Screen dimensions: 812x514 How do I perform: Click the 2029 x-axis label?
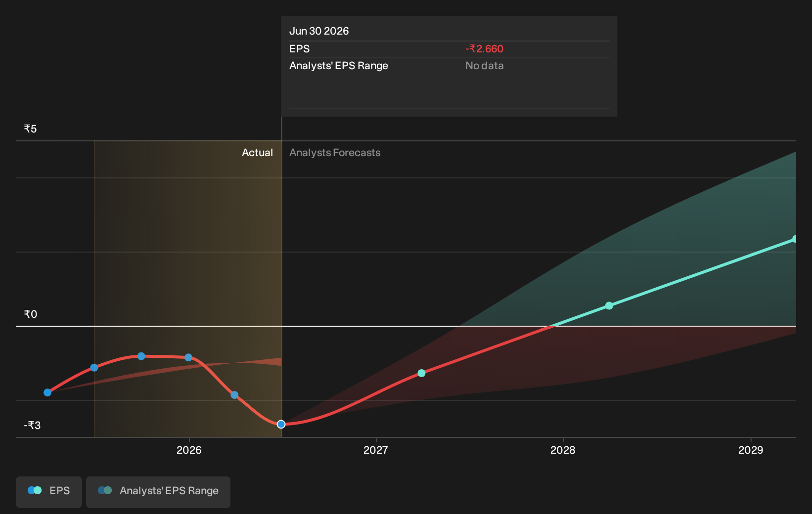coord(751,450)
